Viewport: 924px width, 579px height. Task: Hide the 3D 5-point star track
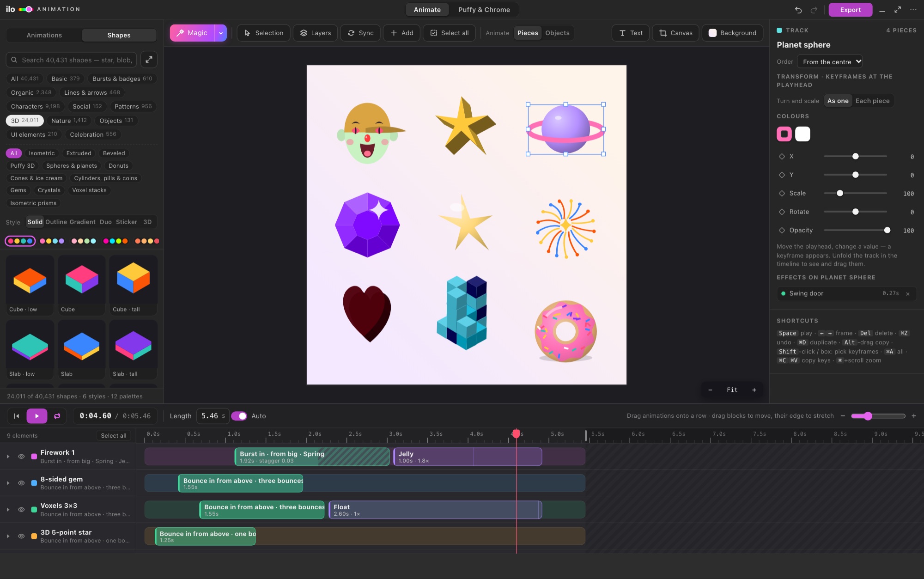(x=21, y=536)
